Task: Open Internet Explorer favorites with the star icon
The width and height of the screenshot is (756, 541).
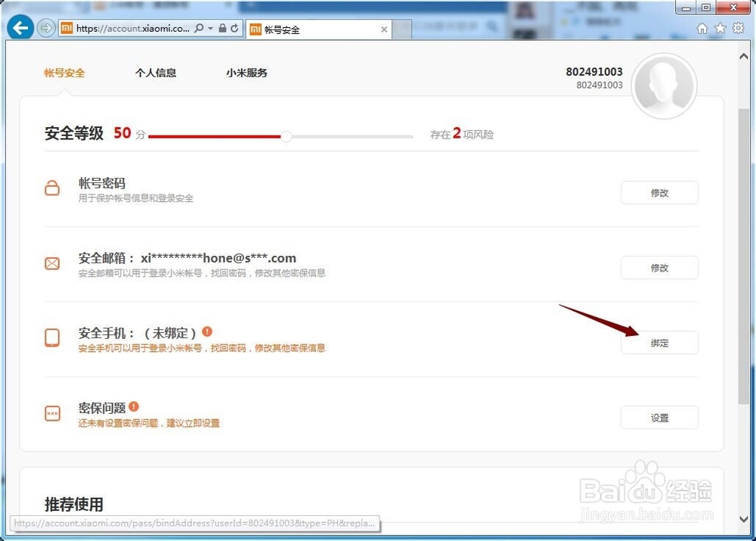Action: click(720, 28)
